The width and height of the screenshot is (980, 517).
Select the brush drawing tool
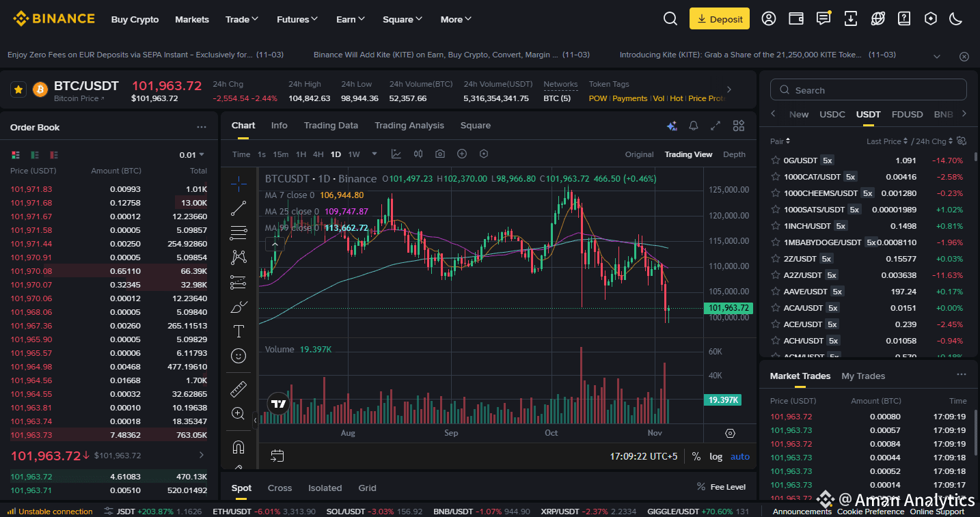239,307
